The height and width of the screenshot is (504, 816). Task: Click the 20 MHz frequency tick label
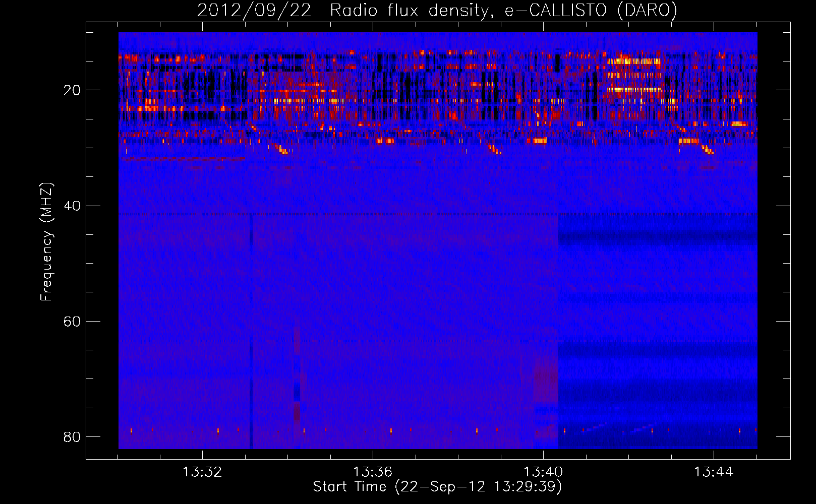point(72,90)
